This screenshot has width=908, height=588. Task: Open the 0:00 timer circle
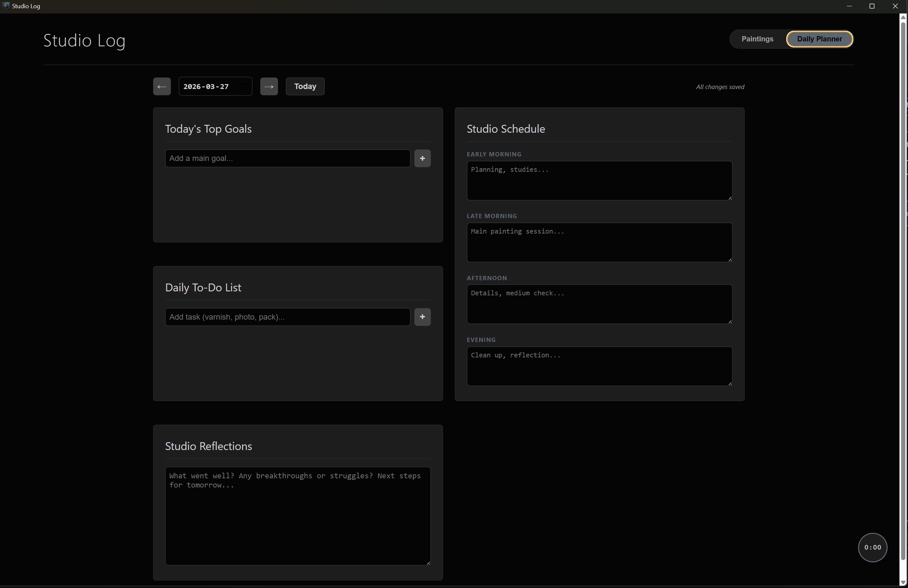873,547
